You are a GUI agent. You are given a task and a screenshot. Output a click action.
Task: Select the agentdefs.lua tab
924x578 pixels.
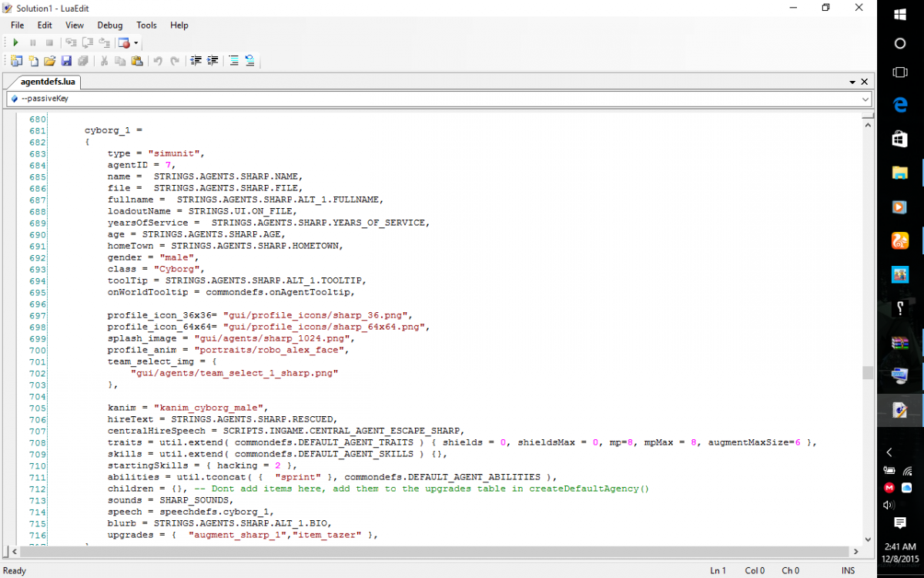tap(46, 82)
